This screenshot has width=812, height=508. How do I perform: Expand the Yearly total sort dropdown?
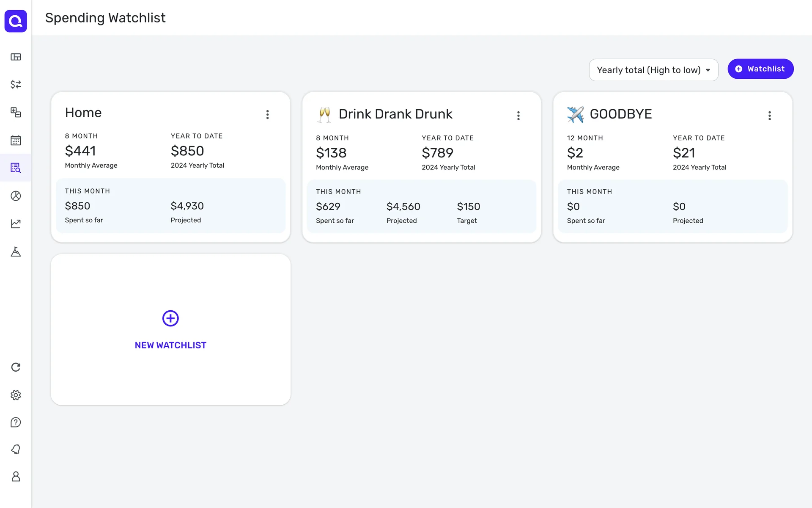pyautogui.click(x=653, y=70)
